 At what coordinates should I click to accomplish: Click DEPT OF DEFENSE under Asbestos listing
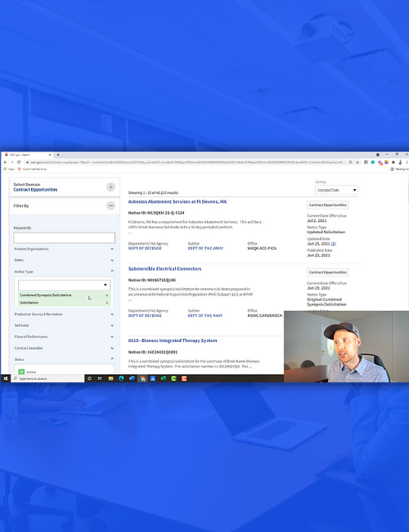point(145,248)
